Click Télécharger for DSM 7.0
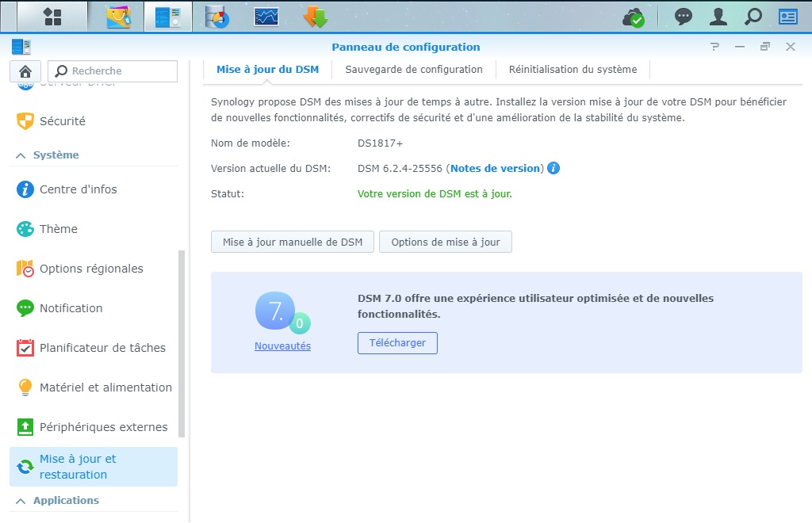Viewport: 812px width, 523px height. click(397, 343)
